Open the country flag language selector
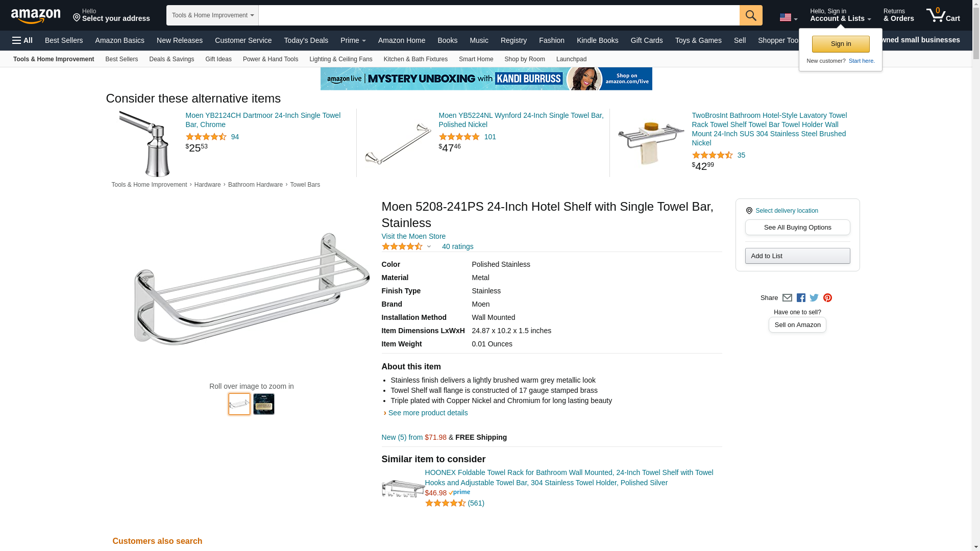The width and height of the screenshot is (980, 551). (x=788, y=18)
